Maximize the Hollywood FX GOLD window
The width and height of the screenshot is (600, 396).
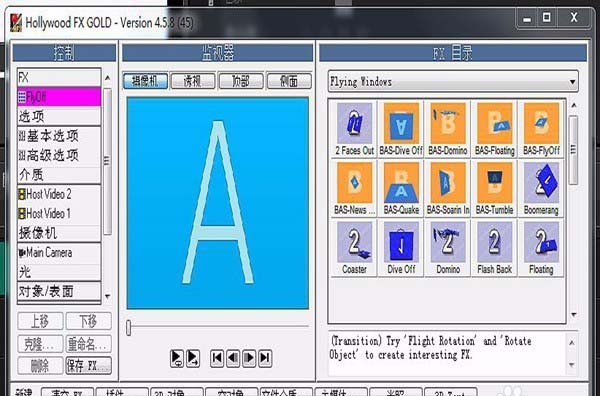pos(547,18)
